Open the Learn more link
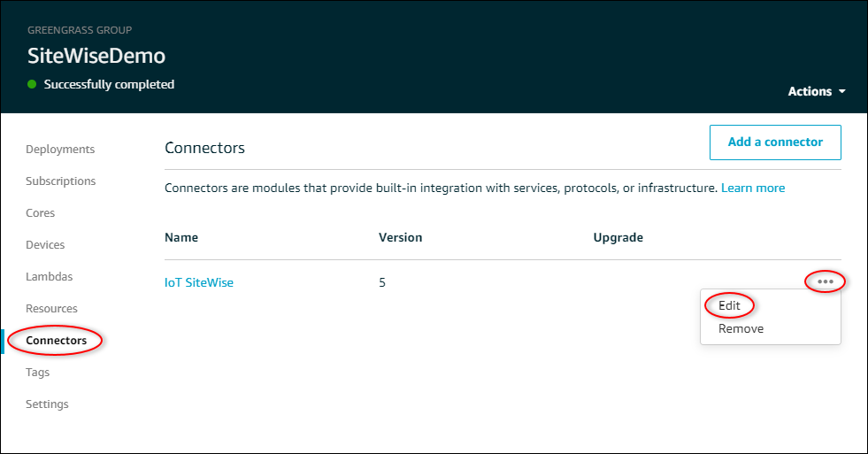 (x=752, y=188)
